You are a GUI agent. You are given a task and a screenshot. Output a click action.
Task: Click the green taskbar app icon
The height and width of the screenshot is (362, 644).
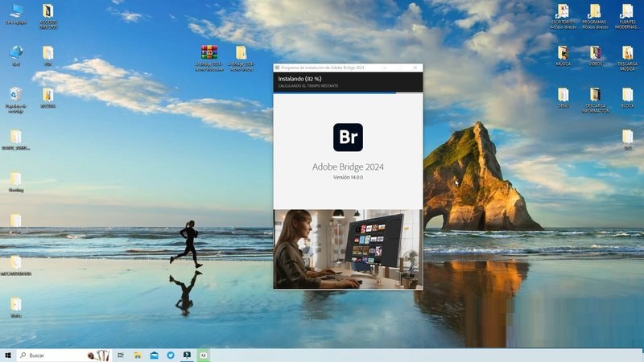204,355
